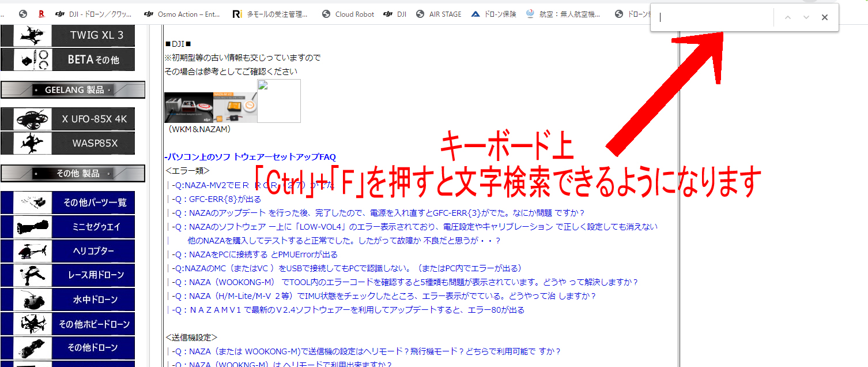Open 水中ドローン category
Viewport: 868px width, 367px height.
pos(67,299)
